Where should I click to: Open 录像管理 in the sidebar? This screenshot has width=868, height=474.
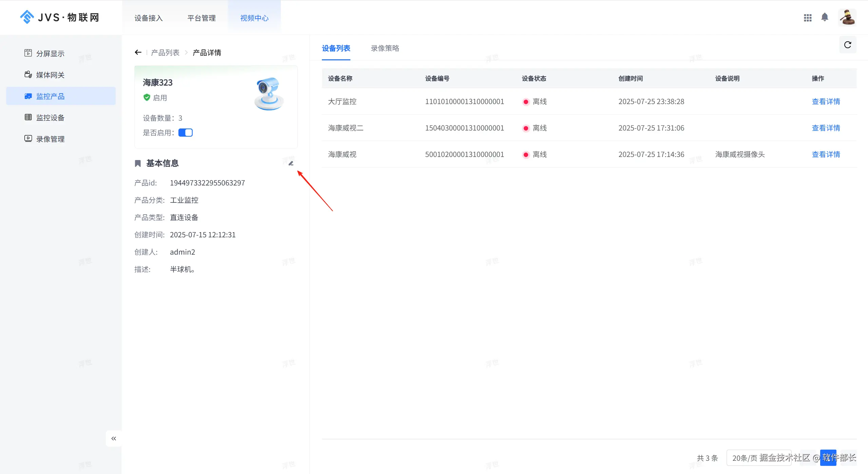click(50, 139)
